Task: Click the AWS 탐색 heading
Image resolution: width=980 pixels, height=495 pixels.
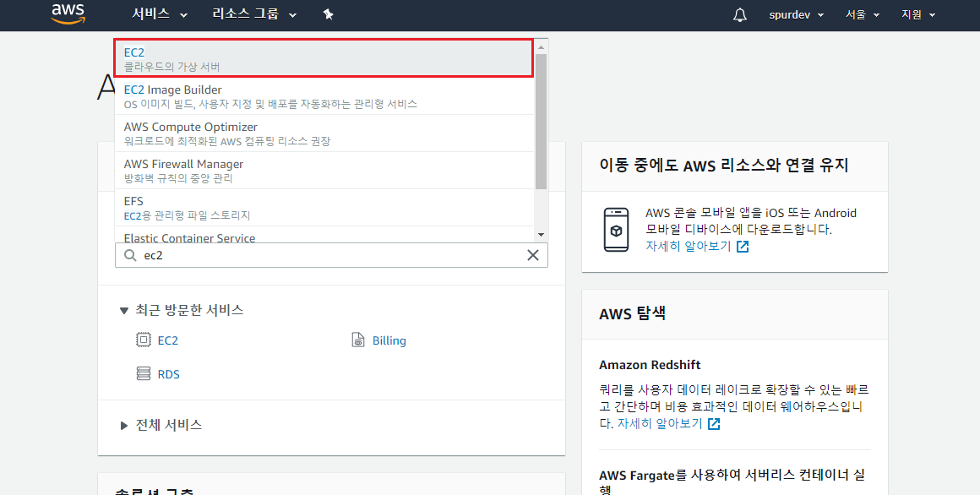Action: pos(632,313)
